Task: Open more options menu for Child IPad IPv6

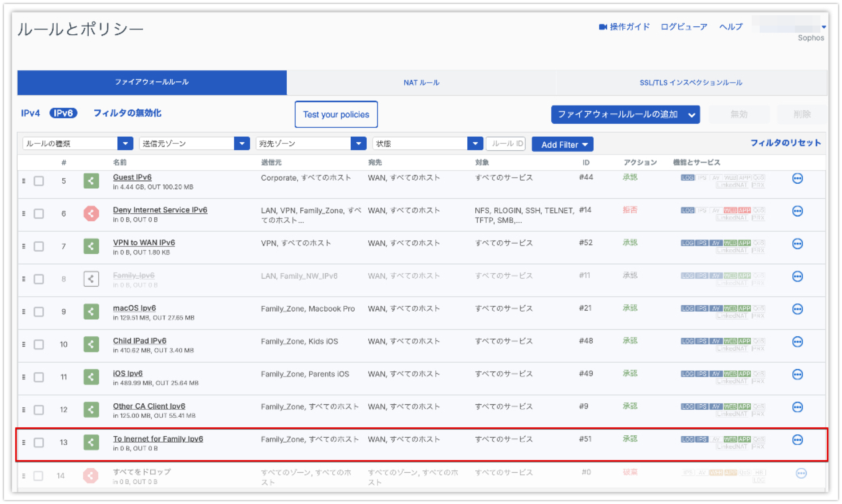Action: [x=797, y=342]
